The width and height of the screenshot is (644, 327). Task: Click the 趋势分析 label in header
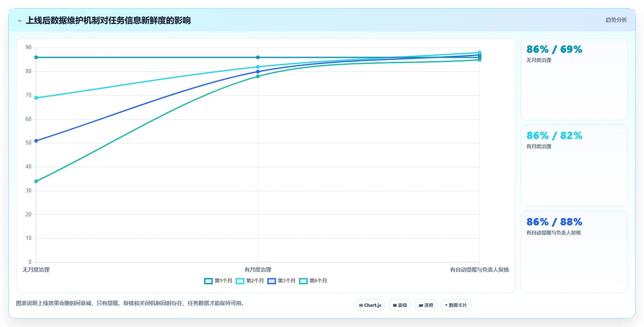coord(616,20)
